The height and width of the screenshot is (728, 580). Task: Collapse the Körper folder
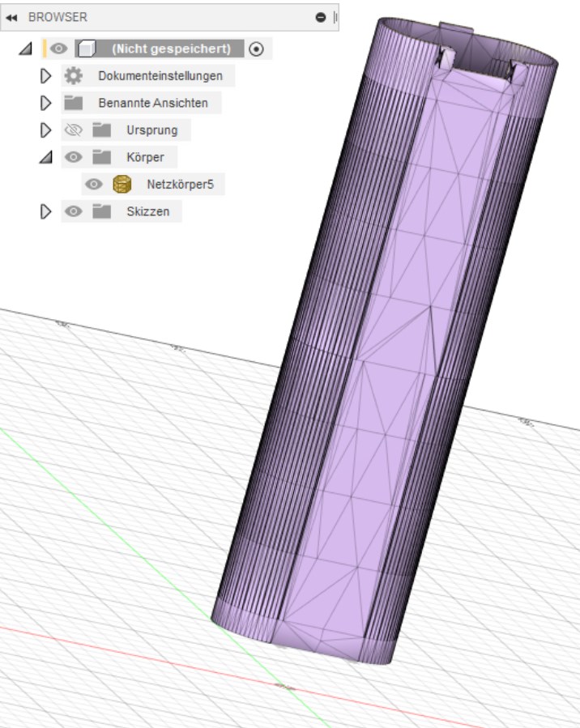[x=46, y=157]
